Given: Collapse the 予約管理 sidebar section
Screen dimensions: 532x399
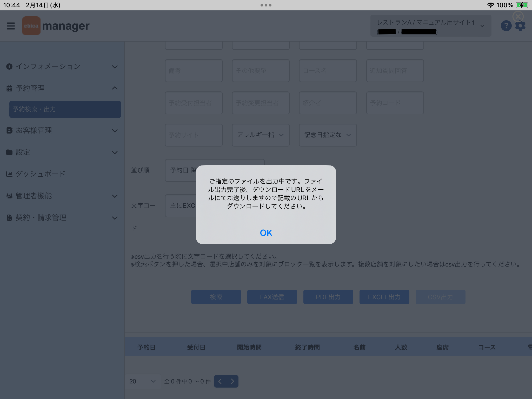Looking at the screenshot, I should click(x=62, y=88).
